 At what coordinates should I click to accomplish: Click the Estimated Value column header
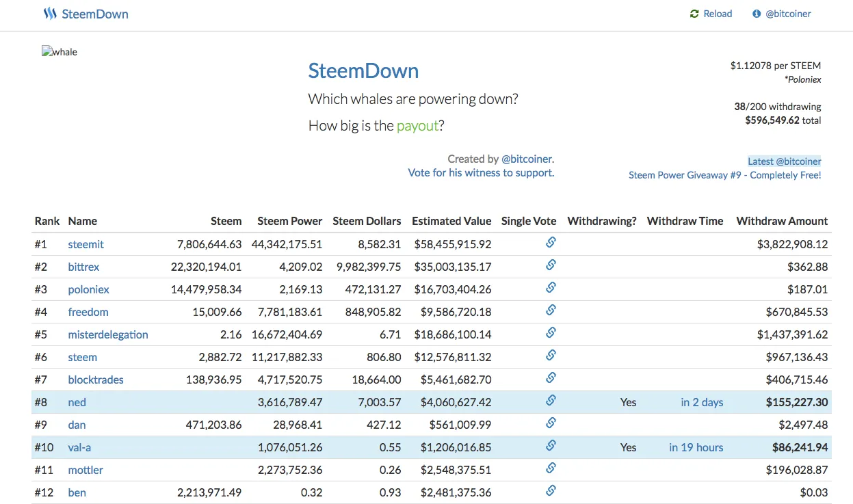tap(451, 221)
